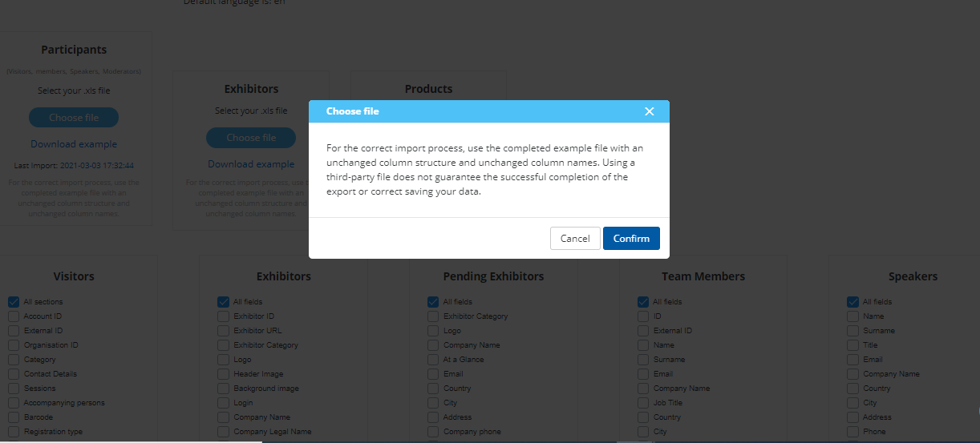Toggle All fields checkbox under Speakers
The width and height of the screenshot is (980, 443).
click(852, 302)
